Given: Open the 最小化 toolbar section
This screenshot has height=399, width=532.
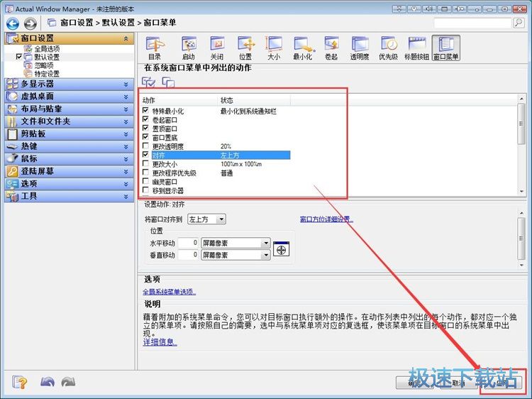Looking at the screenshot, I should coord(303,48).
